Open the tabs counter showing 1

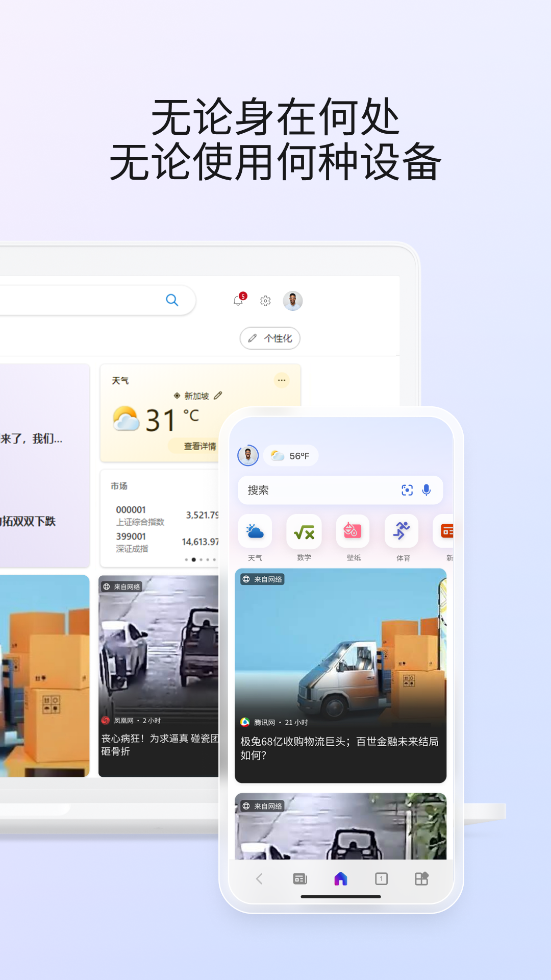tap(381, 878)
